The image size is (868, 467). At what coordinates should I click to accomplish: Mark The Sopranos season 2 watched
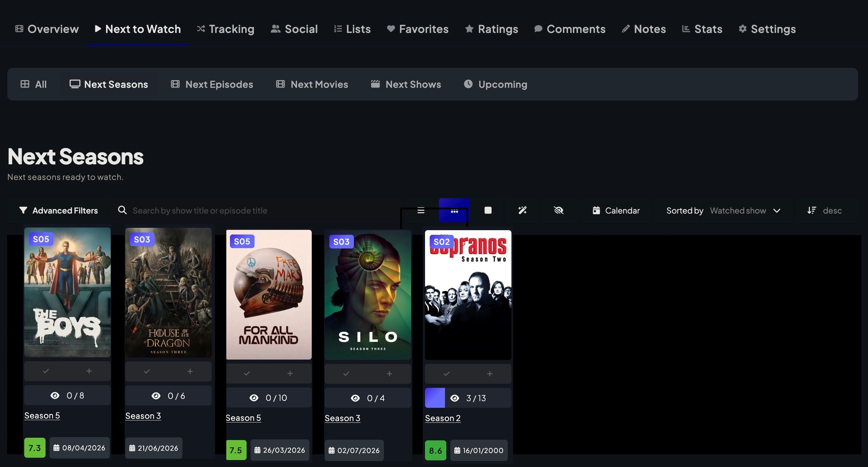447,374
